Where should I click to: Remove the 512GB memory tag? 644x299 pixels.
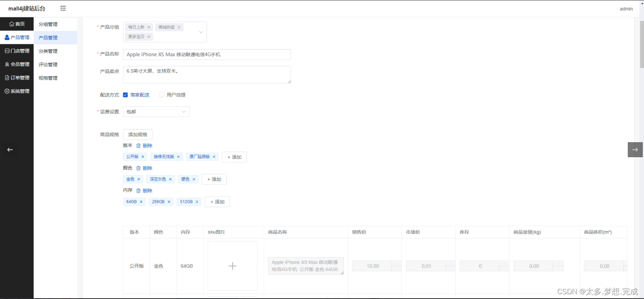(197, 202)
